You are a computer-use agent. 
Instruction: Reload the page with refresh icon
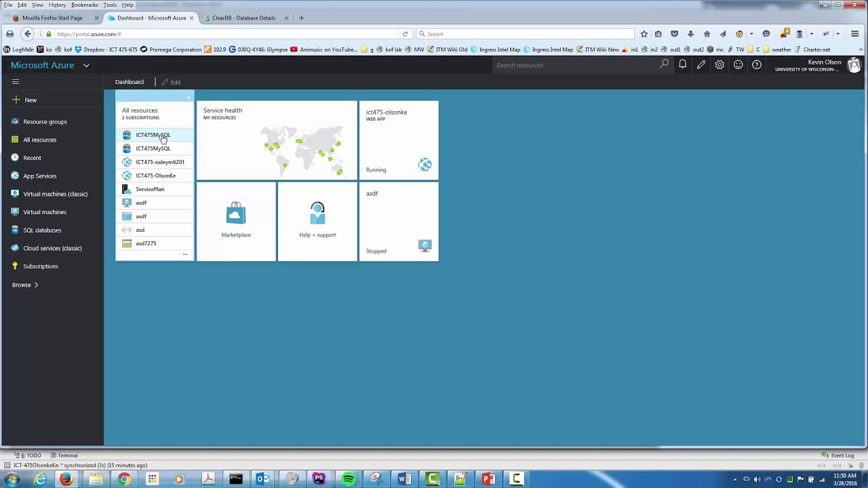click(x=406, y=34)
